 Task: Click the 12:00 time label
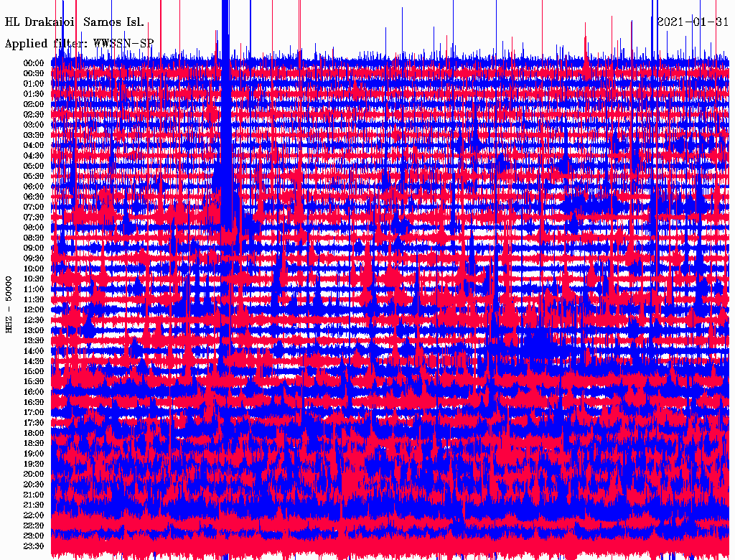coord(34,310)
